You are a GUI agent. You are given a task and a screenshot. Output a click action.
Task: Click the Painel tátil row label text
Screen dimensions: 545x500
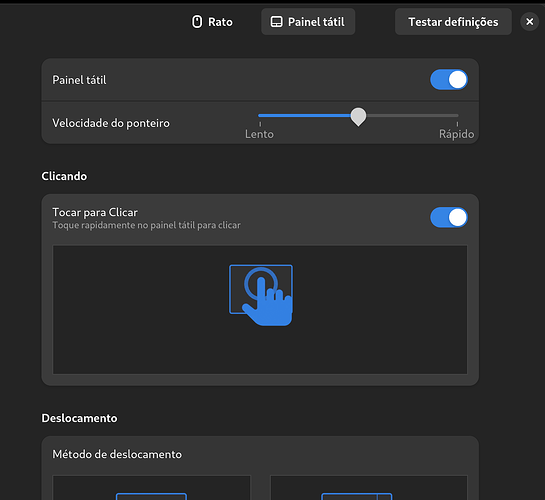point(79,80)
